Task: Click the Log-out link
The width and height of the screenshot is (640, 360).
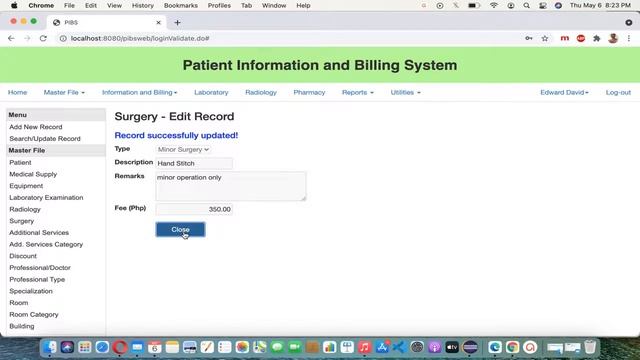Action: pos(618,92)
